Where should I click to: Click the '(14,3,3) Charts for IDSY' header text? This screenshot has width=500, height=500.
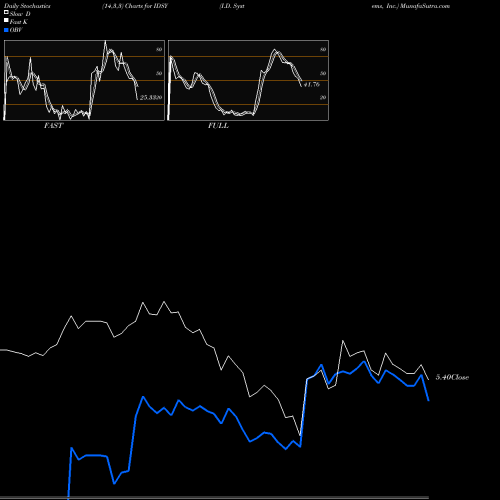point(135,6)
